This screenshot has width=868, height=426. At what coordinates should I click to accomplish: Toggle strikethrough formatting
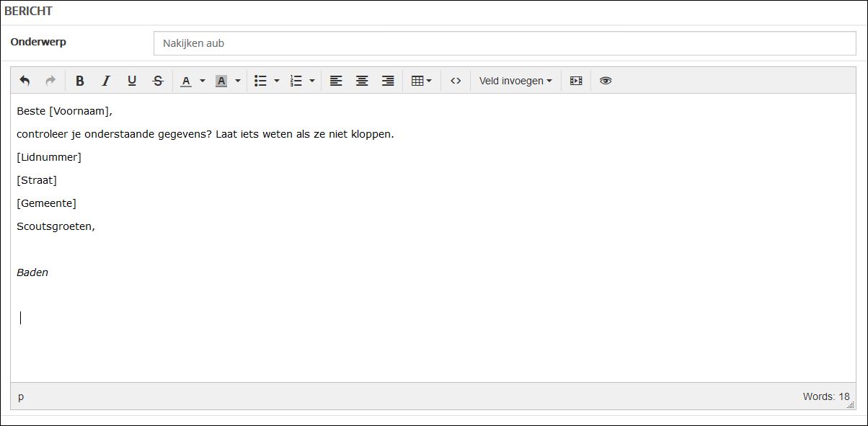point(158,81)
